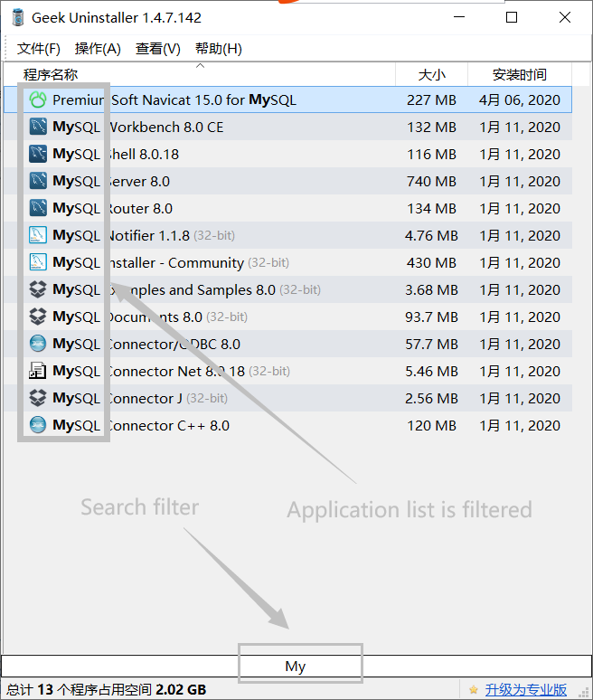Image resolution: width=593 pixels, height=700 pixels.
Task: Click the MySQL Router 8.0 icon
Action: (x=38, y=209)
